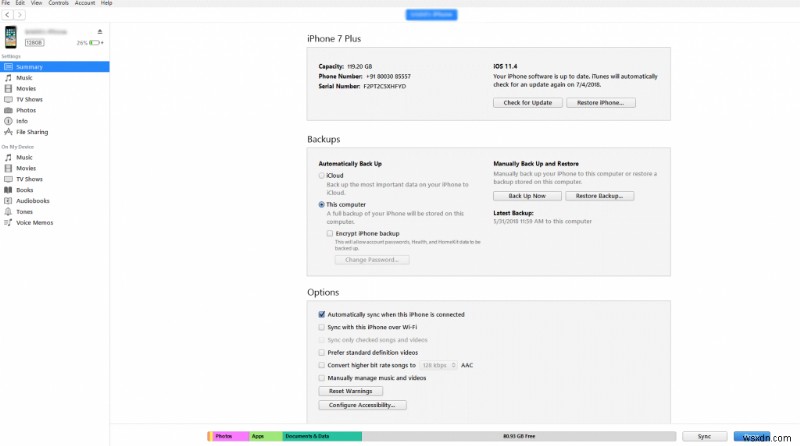The height and width of the screenshot is (446, 800).
Task: Enable Encrypt iPhone backup checkbox
Action: click(x=330, y=232)
